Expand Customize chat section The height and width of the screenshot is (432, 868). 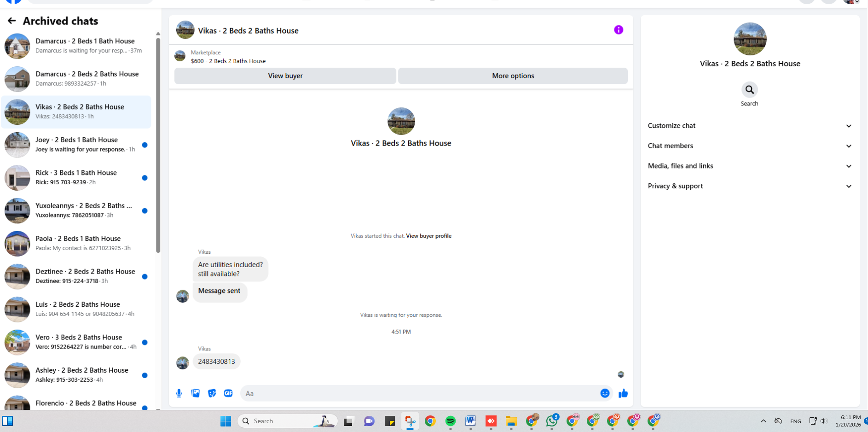[750, 126]
